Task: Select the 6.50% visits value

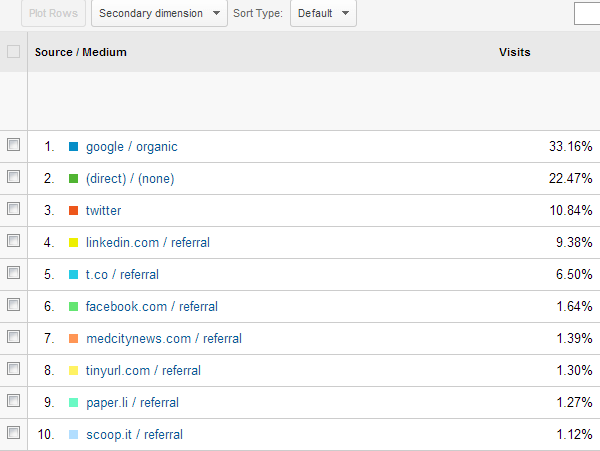Action: point(574,275)
